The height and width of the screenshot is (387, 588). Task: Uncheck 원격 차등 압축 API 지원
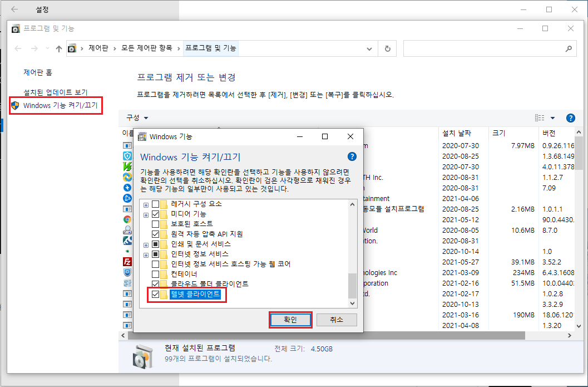(155, 234)
